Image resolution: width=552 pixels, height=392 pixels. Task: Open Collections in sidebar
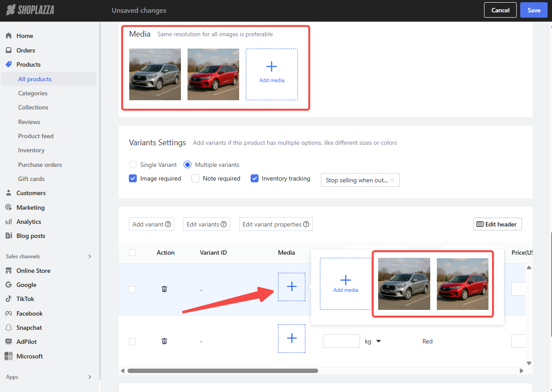[33, 107]
